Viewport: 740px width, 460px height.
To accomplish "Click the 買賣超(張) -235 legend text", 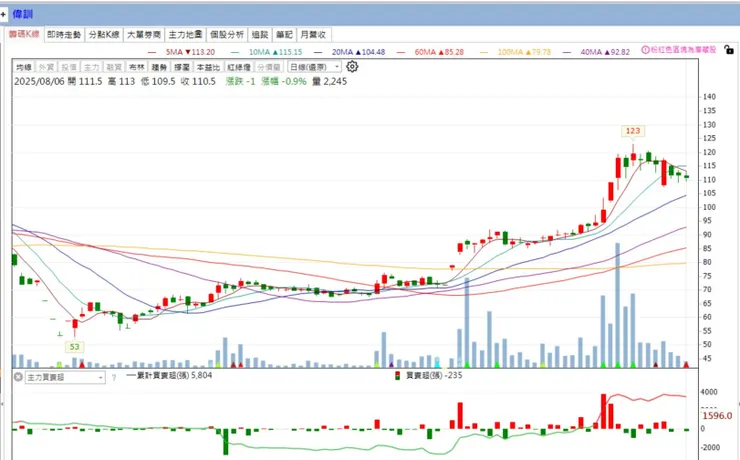I will tap(435, 376).
